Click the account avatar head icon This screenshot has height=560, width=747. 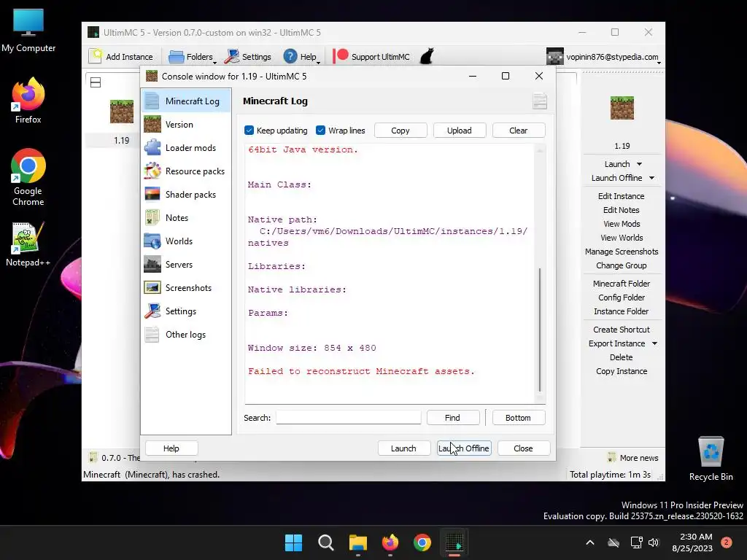555,57
